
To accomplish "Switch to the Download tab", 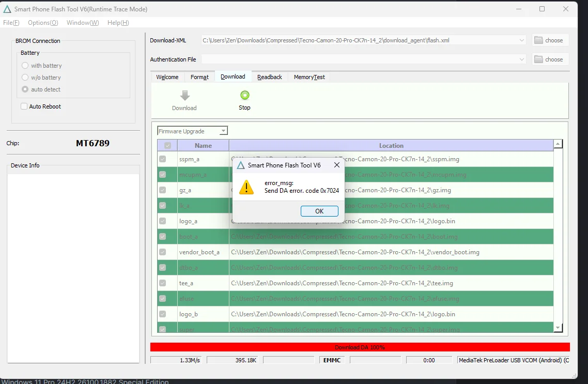I will 233,76.
